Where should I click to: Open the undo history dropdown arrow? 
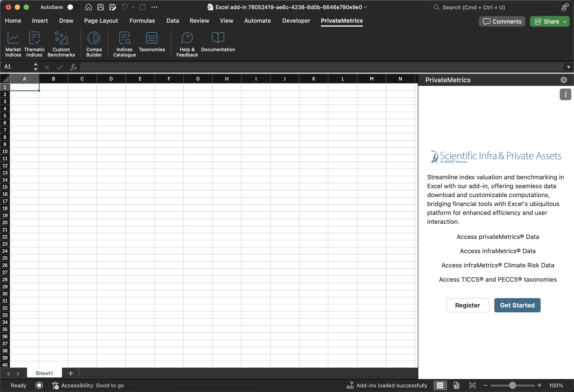[133, 7]
